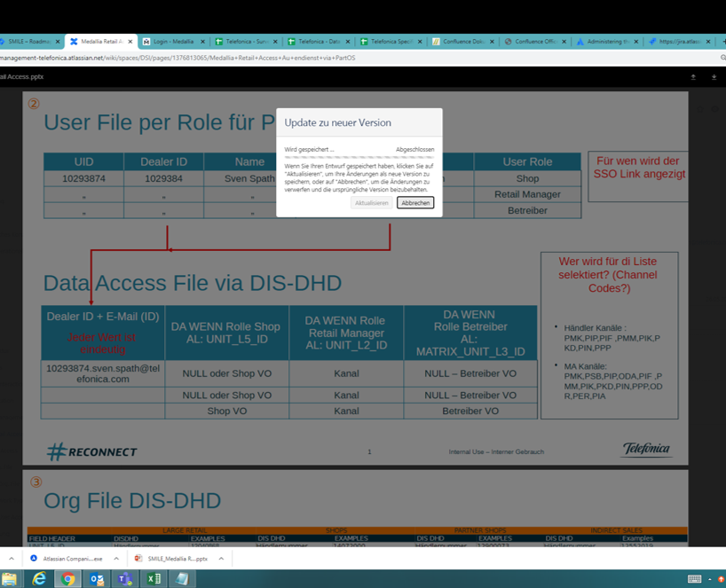Click the 'Betreiber' user role cell
Image resolution: width=726 pixels, height=588 pixels.
click(x=527, y=210)
